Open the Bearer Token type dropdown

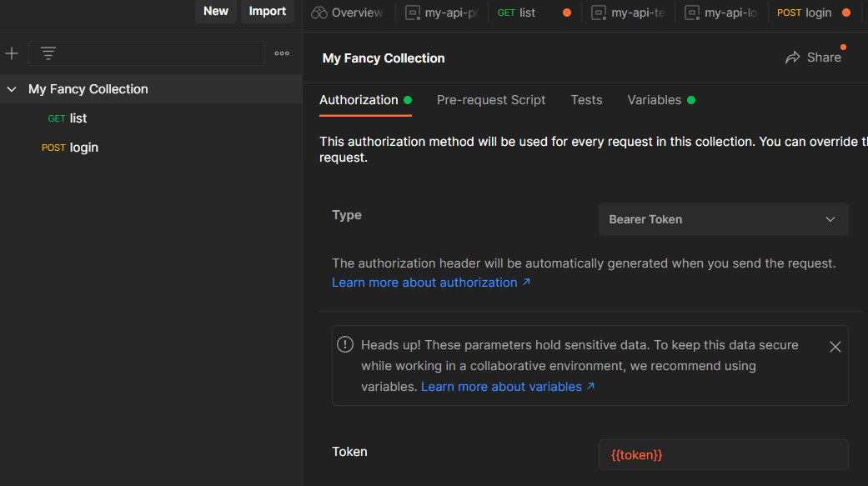coord(723,219)
